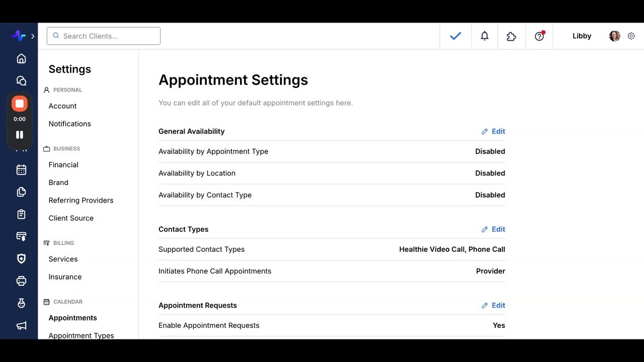
Task: Open the megaphone icon in sidebar
Action: [21, 325]
